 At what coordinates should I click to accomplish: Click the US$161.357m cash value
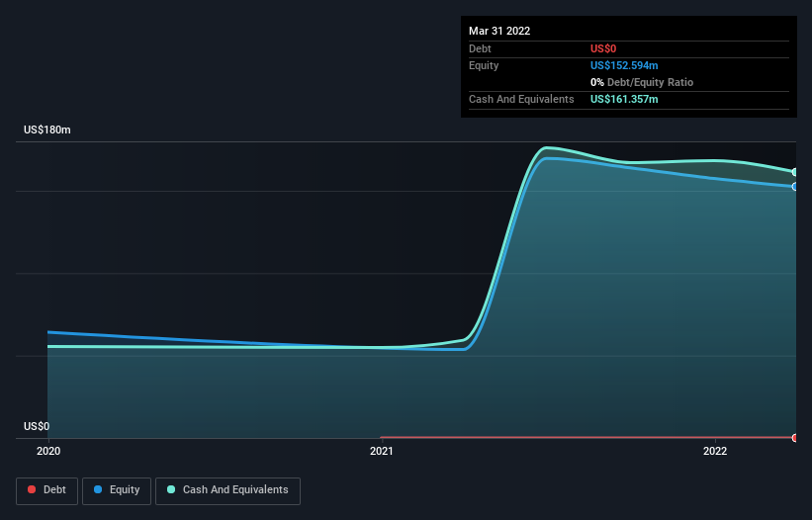(x=624, y=99)
